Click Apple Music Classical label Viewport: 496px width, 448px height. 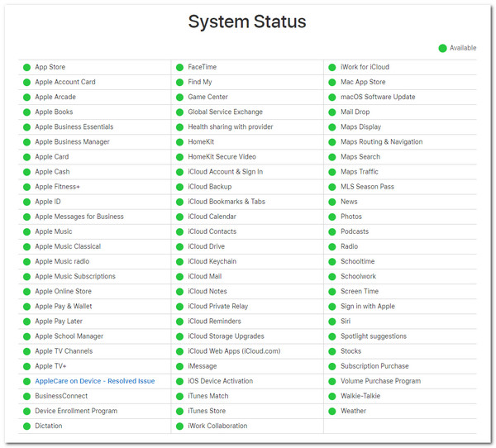(68, 246)
